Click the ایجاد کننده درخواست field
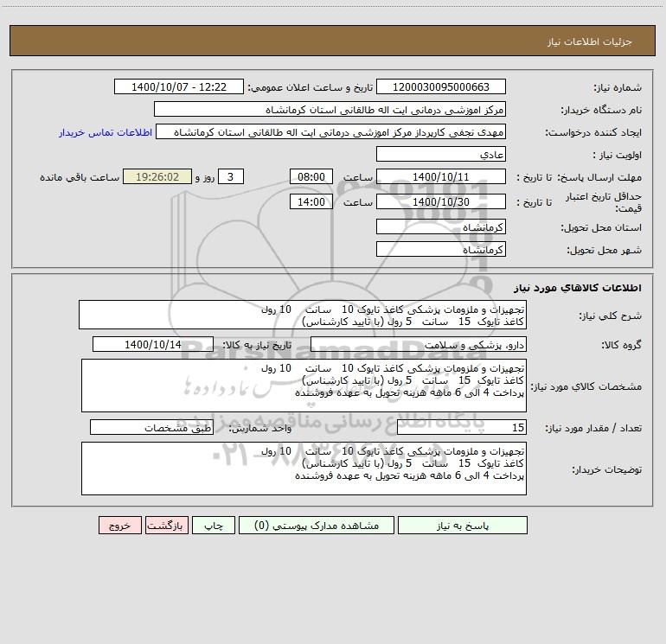Image resolution: width=666 pixels, height=644 pixels. click(331, 132)
